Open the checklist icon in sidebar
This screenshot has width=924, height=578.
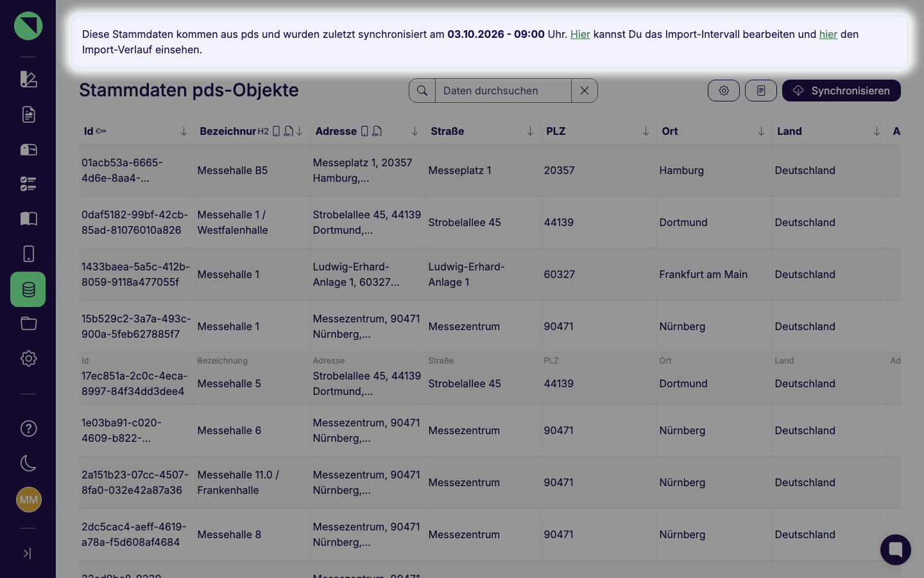point(28,184)
